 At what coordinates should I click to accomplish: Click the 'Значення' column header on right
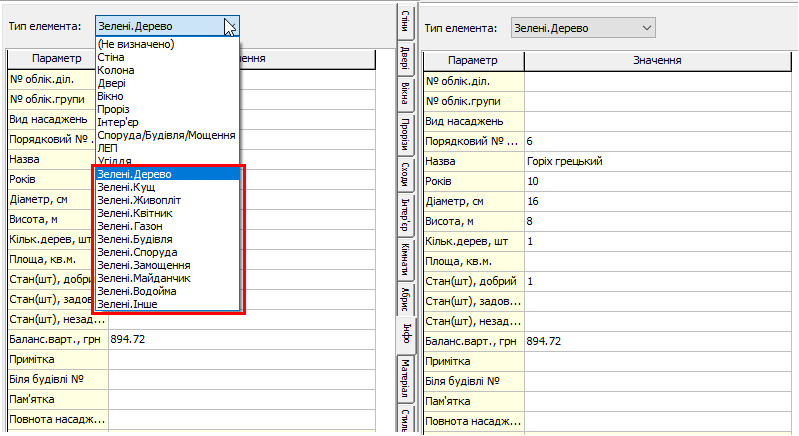point(658,60)
